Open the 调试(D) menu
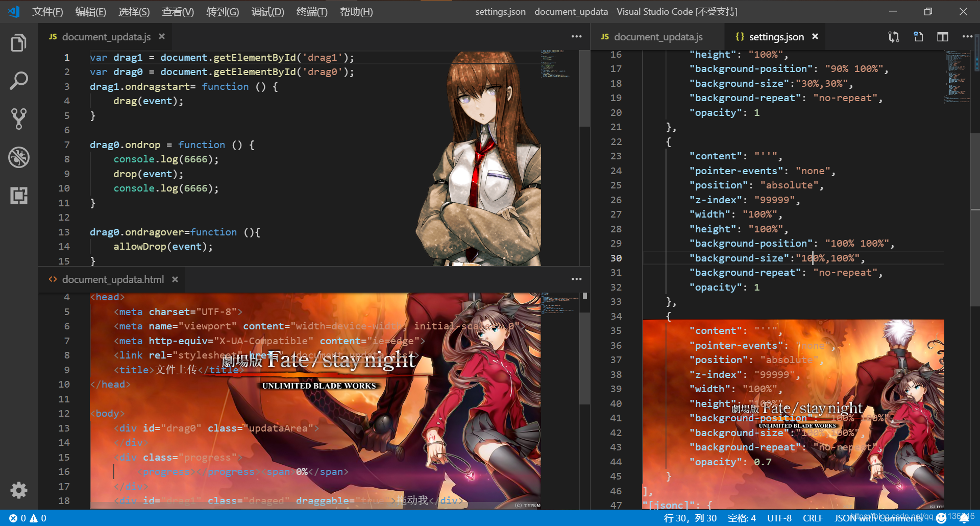The height and width of the screenshot is (526, 980). (267, 11)
